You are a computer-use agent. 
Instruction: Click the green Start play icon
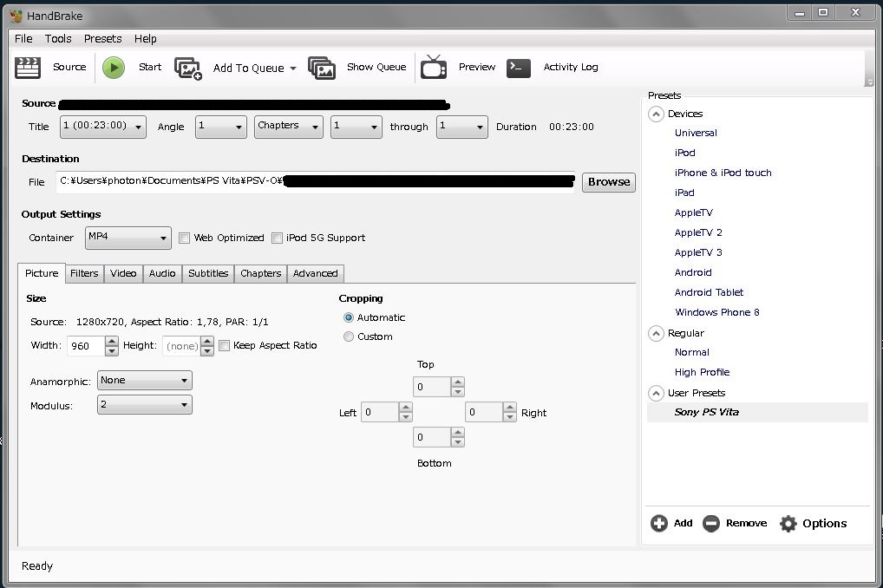click(x=113, y=68)
